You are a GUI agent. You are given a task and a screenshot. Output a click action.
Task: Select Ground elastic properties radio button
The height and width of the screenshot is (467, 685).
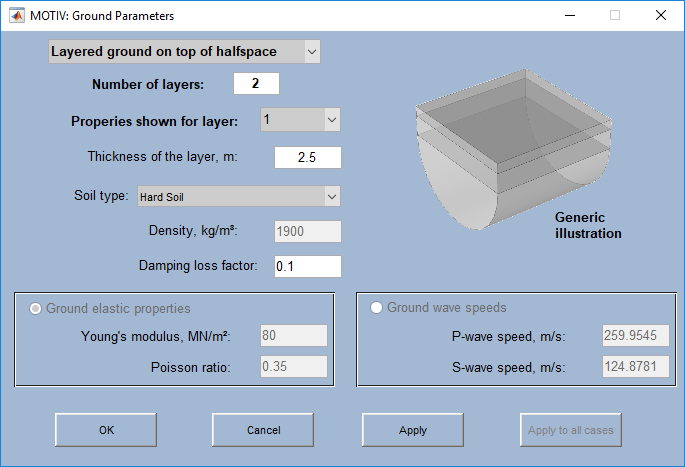[x=37, y=308]
